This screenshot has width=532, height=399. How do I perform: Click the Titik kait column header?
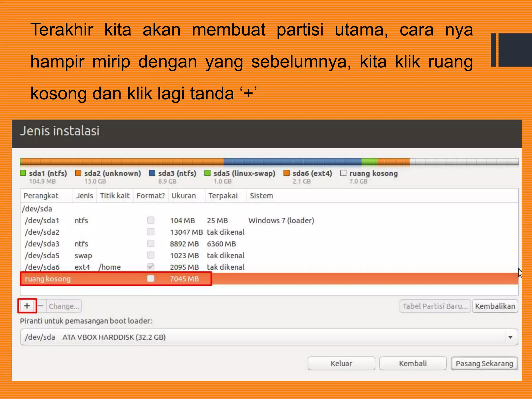(115, 196)
